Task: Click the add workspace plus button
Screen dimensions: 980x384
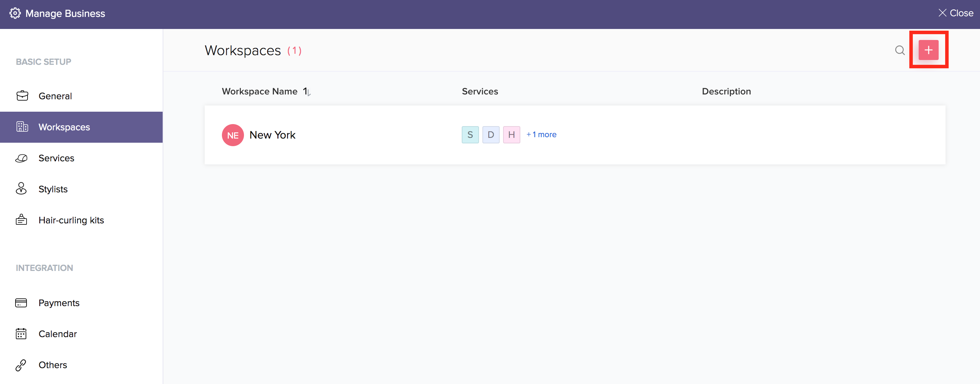Action: [x=928, y=50]
